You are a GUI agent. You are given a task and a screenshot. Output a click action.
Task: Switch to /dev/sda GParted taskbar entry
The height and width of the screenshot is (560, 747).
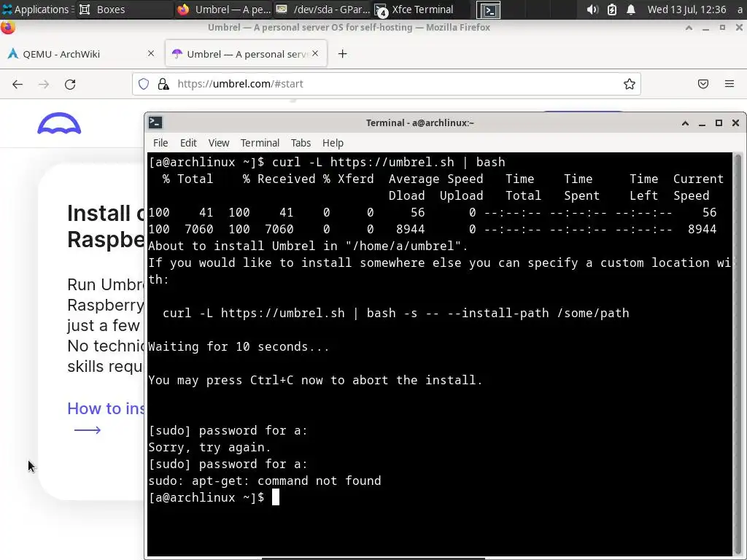click(322, 9)
